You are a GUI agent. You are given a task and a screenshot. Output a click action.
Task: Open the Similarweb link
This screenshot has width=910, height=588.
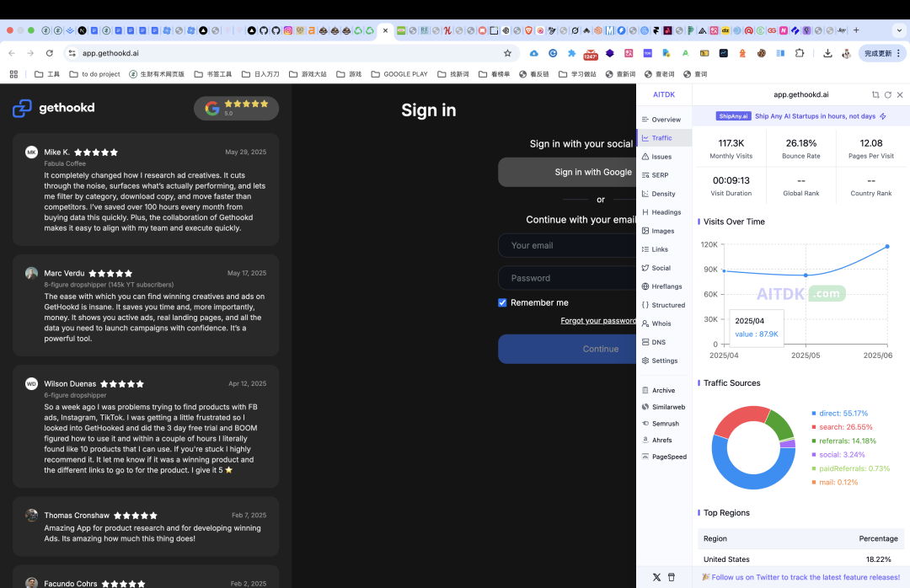coord(663,408)
